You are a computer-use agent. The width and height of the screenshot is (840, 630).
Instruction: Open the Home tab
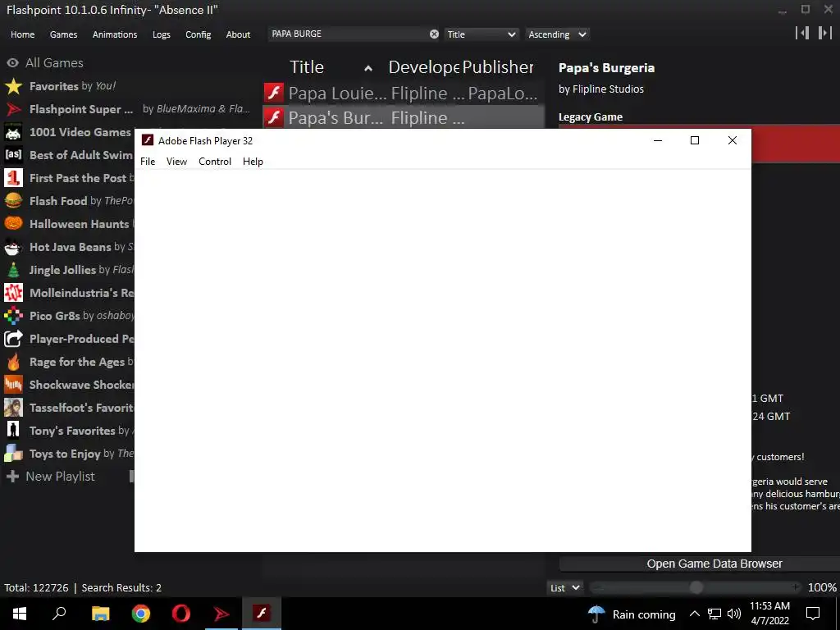(x=22, y=34)
